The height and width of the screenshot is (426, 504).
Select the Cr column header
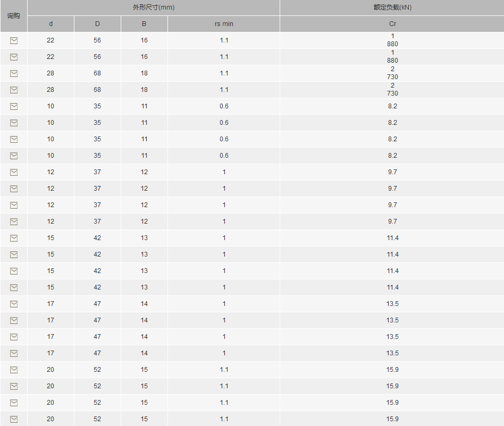point(392,24)
